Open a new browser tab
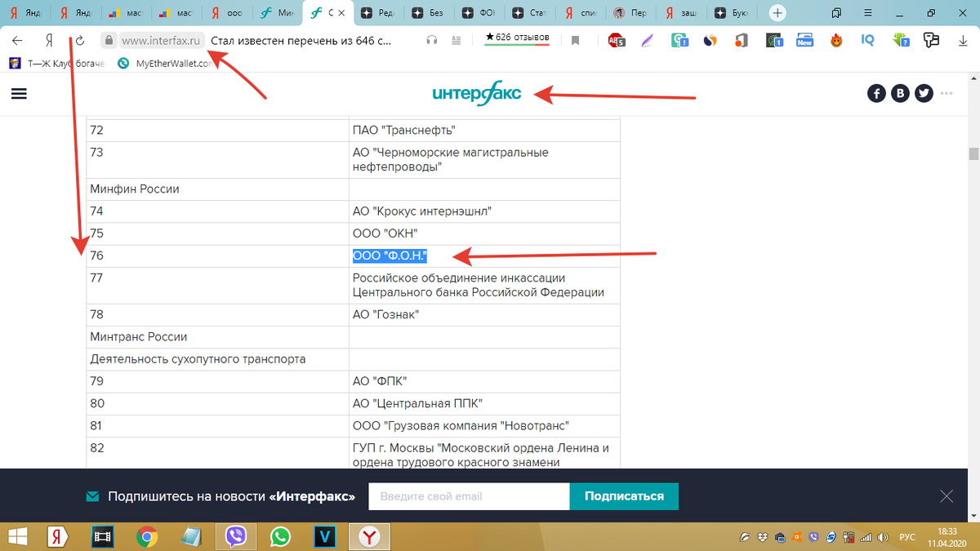This screenshot has height=551, width=980. [778, 13]
